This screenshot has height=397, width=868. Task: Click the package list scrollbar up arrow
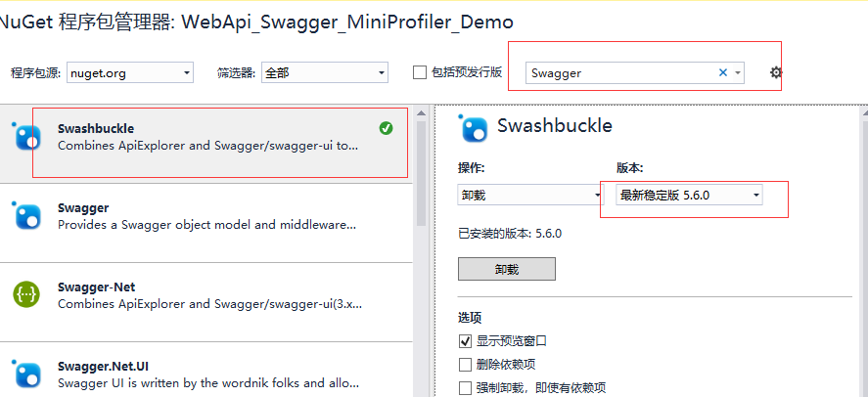pos(421,112)
